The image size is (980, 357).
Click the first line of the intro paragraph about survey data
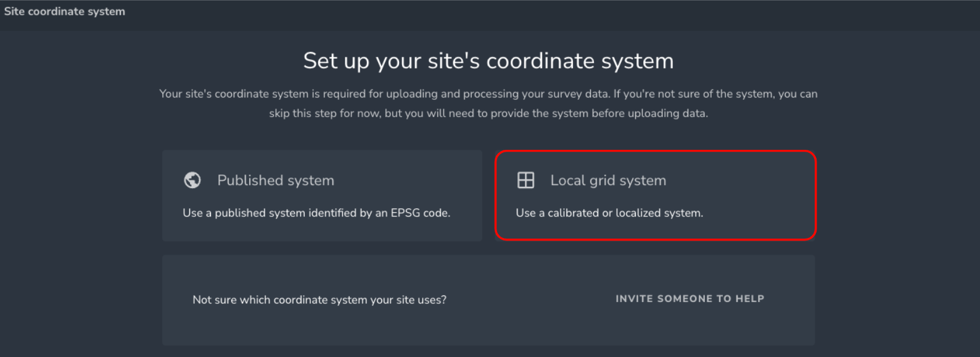pyautogui.click(x=488, y=94)
